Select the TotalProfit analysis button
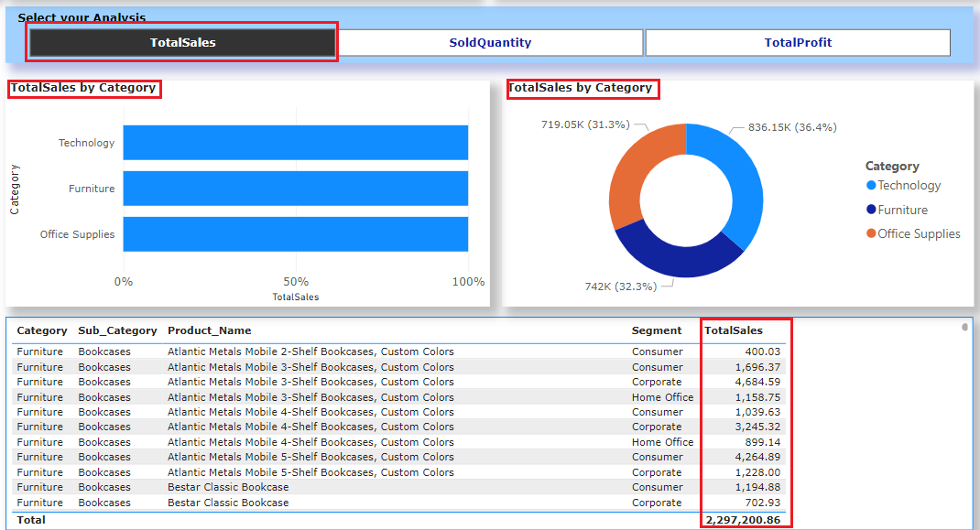Viewport: 980px width, 530px height. 798,42
